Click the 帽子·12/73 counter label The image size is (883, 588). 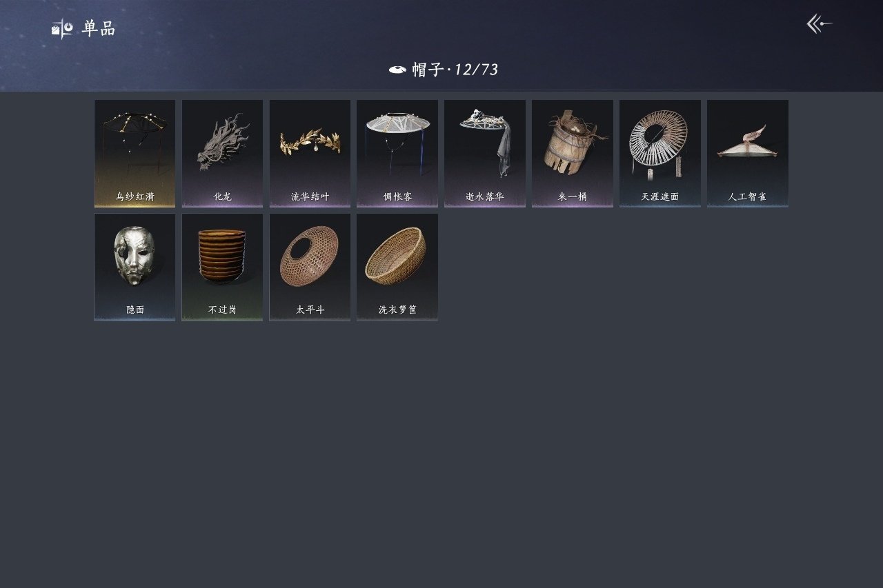(455, 70)
